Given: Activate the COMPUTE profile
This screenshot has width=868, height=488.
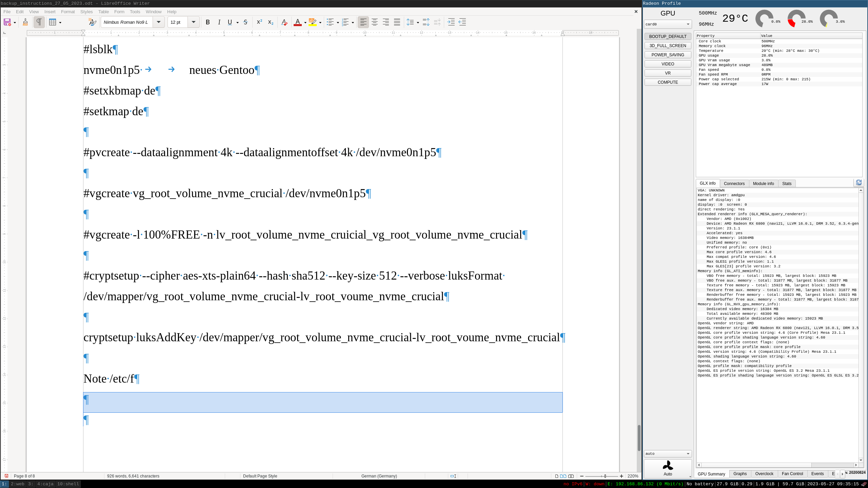Looking at the screenshot, I should click(x=668, y=82).
